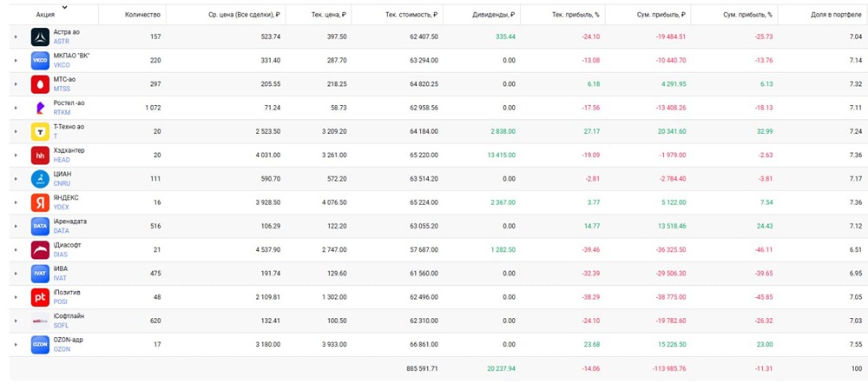This screenshot has width=868, height=384.
Task: Sort by Количество column header
Action: click(143, 15)
